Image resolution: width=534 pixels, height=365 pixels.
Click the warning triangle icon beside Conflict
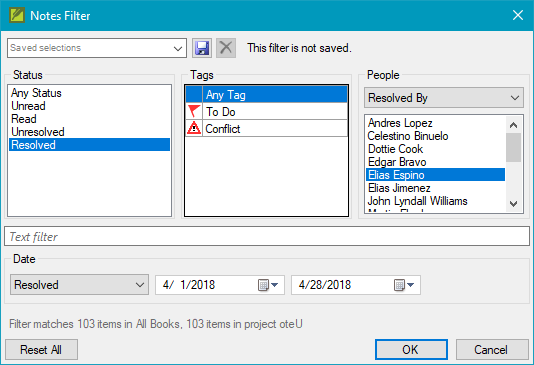[x=194, y=128]
